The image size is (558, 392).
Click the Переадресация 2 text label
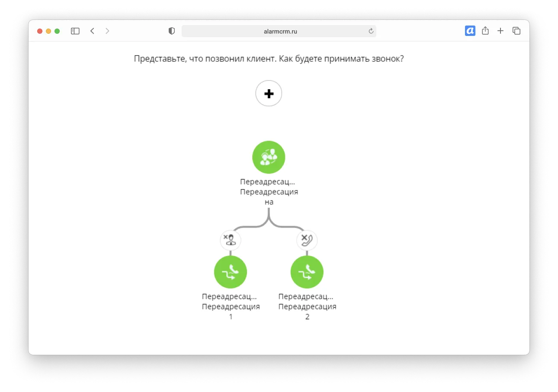[307, 306]
